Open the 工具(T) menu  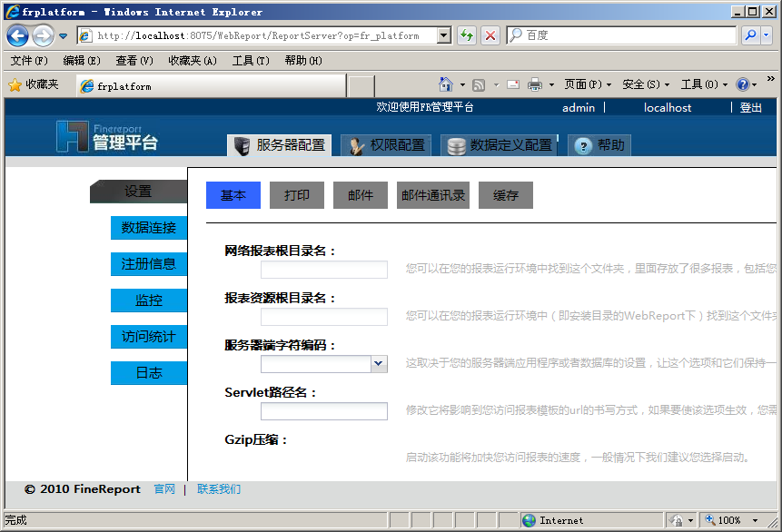click(251, 60)
